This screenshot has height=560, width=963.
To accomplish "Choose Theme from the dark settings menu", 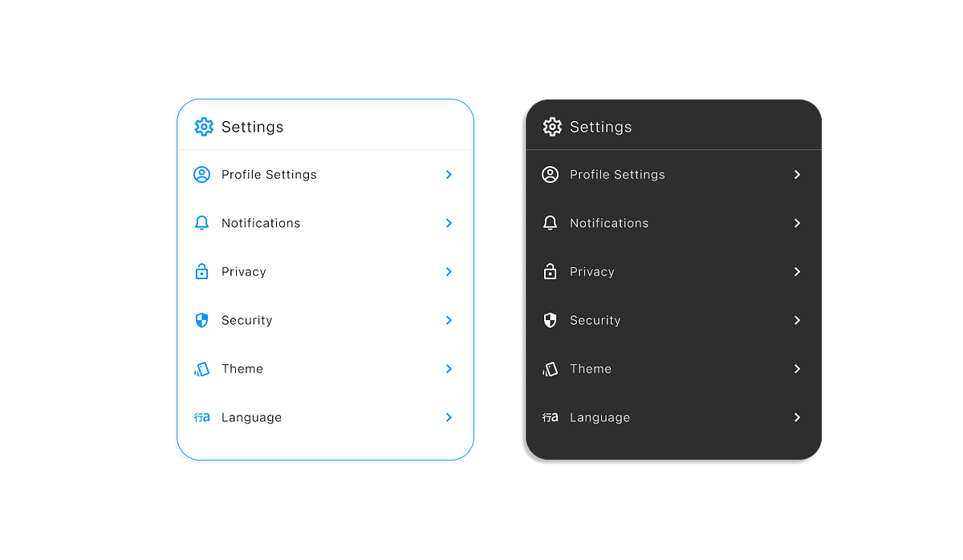I will tap(591, 368).
